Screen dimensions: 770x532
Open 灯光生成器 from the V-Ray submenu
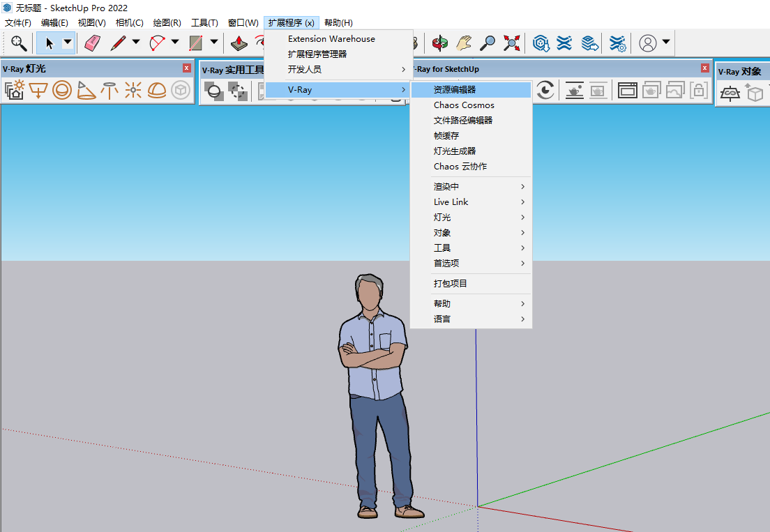click(471, 151)
